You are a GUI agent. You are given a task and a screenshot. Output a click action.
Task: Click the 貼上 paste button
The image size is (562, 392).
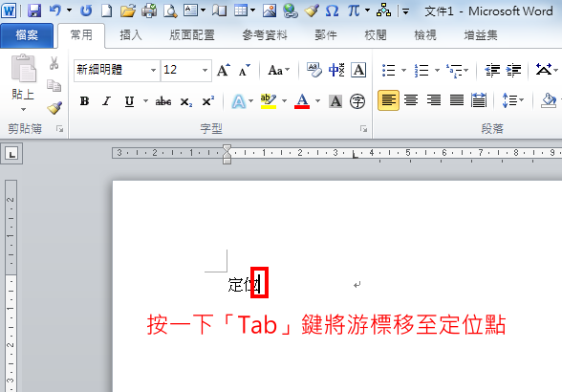(23, 82)
